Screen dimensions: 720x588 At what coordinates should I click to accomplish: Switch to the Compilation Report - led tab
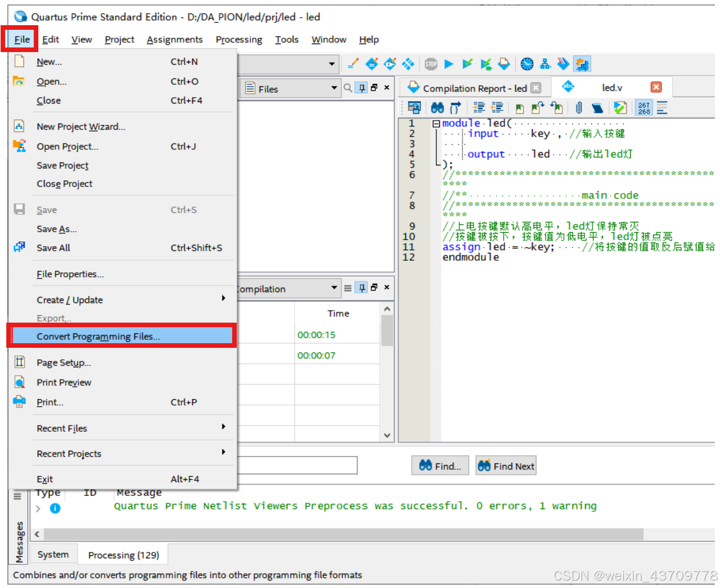[x=475, y=88]
